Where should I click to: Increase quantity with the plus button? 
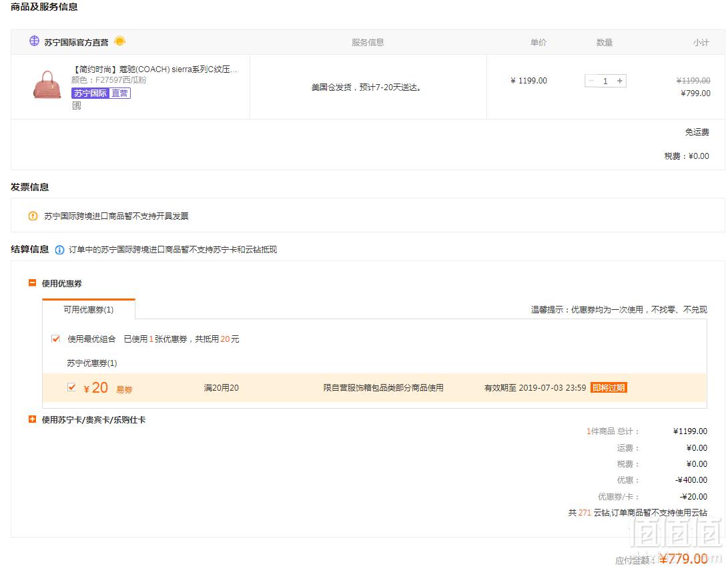(x=619, y=81)
